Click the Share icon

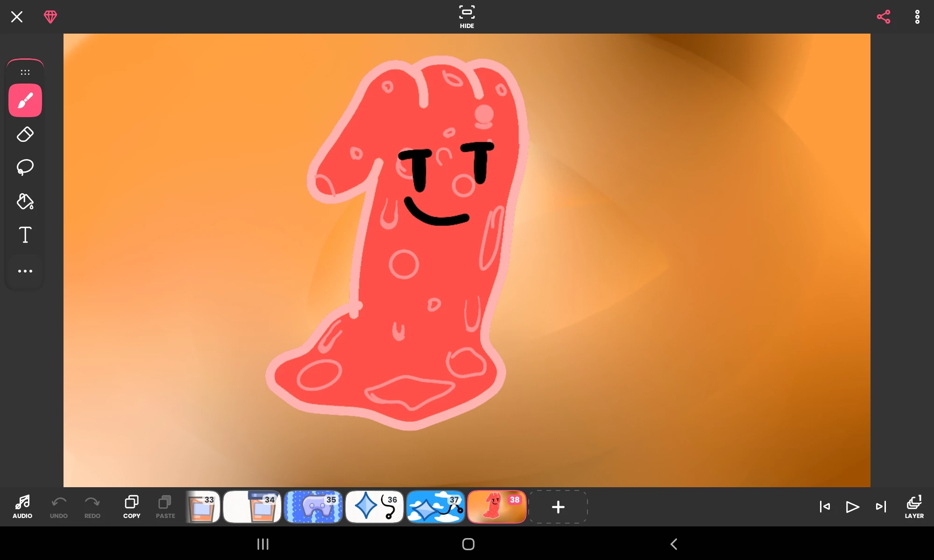tap(884, 17)
